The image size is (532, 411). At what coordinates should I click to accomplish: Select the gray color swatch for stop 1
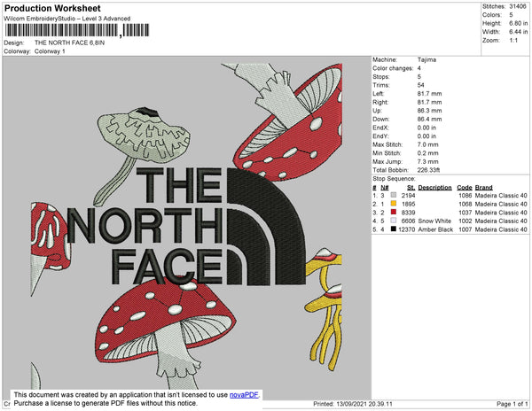[394, 196]
